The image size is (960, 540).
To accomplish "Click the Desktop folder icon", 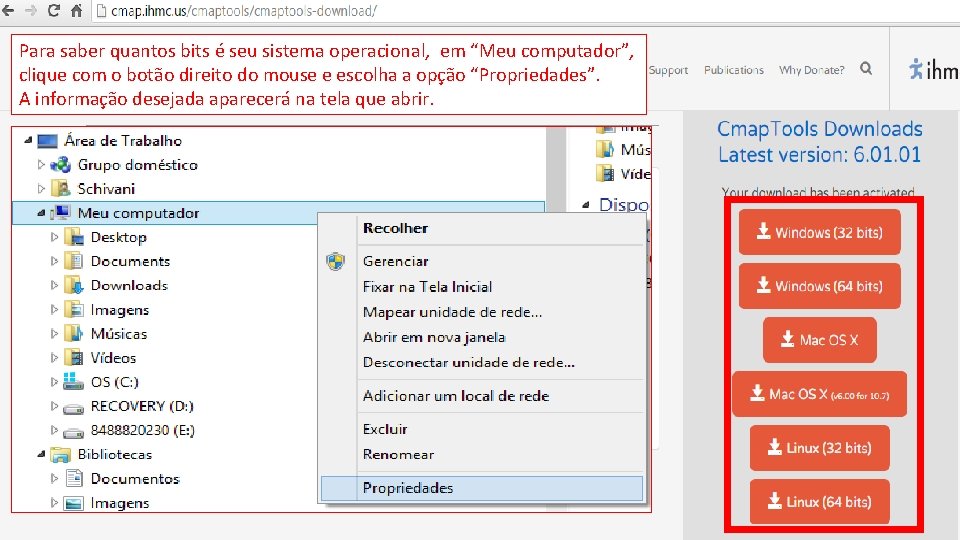I will [x=73, y=237].
